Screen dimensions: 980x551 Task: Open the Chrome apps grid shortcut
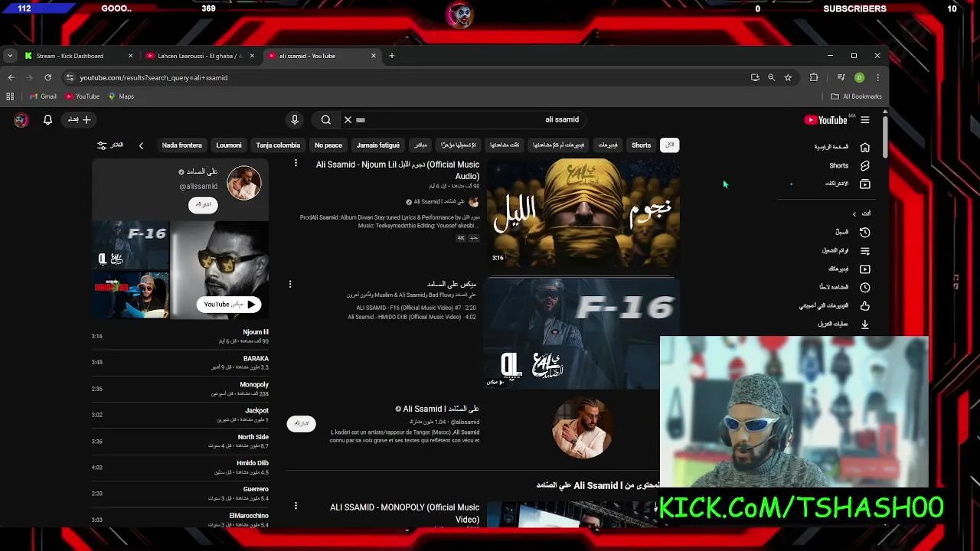click(x=10, y=96)
